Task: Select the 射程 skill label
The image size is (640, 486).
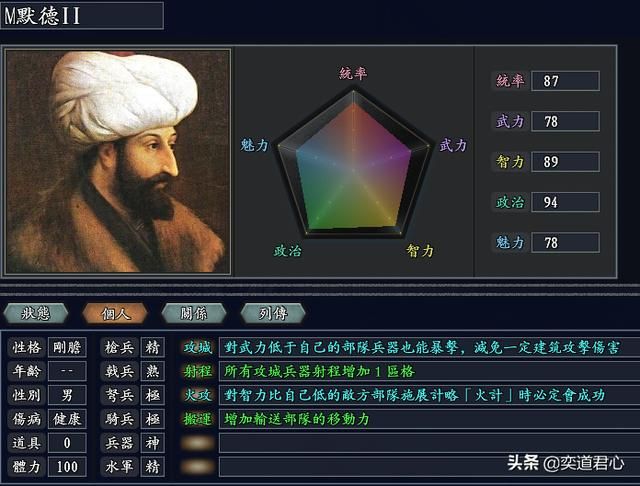Action: pyautogui.click(x=198, y=371)
